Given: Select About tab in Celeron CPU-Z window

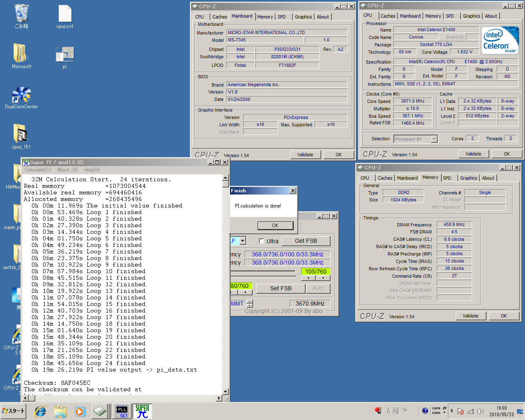Looking at the screenshot, I should 491,16.
